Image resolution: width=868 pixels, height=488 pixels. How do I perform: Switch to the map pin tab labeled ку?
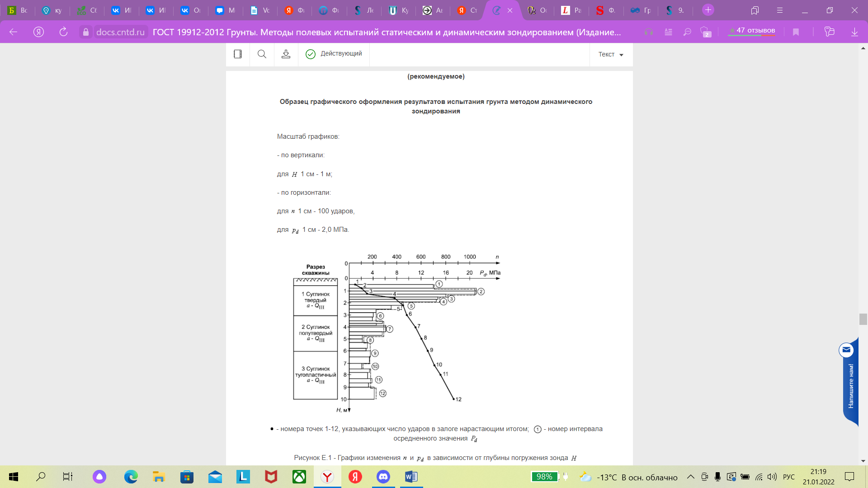click(x=52, y=10)
